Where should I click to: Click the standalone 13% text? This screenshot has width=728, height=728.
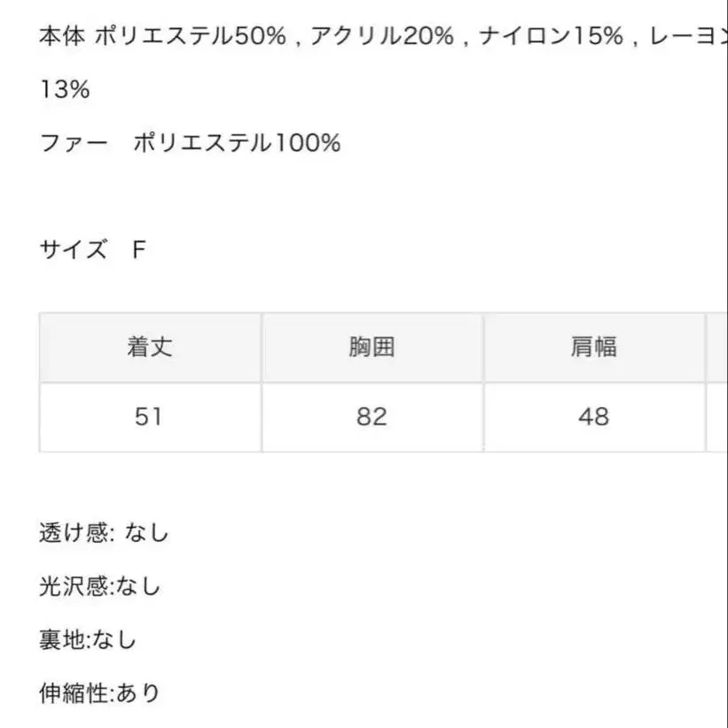(65, 90)
